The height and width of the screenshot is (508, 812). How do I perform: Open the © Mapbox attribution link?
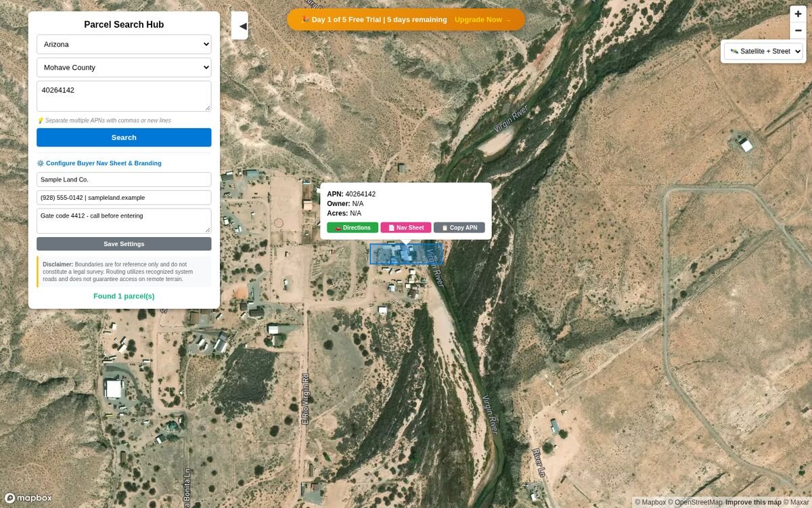[x=650, y=503]
